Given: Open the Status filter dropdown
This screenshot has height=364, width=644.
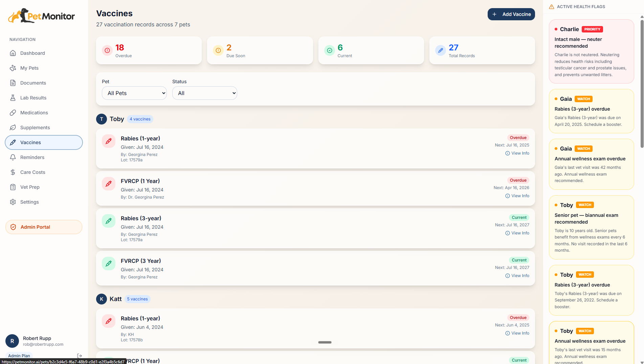Looking at the screenshot, I should coord(205,93).
